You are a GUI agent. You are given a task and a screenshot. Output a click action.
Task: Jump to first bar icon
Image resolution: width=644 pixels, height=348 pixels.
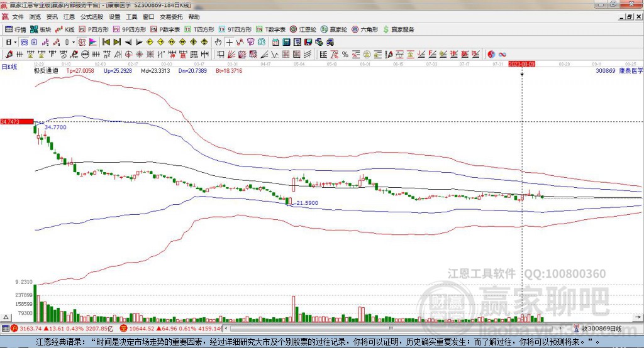click(x=106, y=42)
